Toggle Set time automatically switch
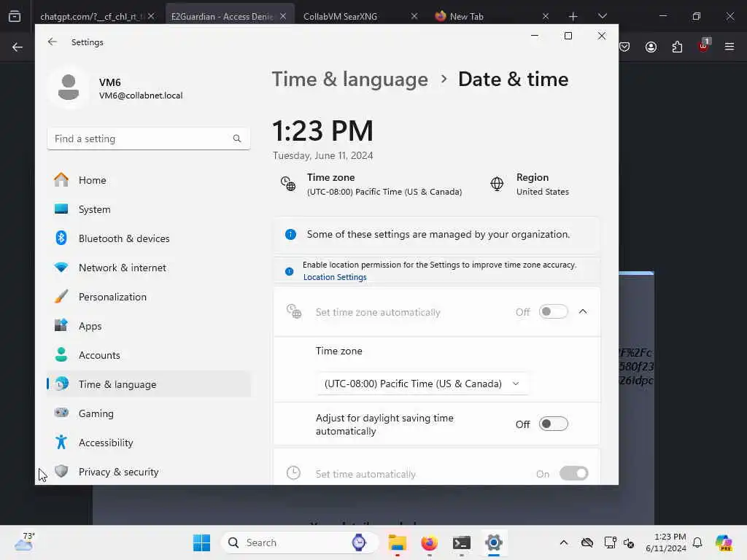747x560 pixels. (x=573, y=473)
